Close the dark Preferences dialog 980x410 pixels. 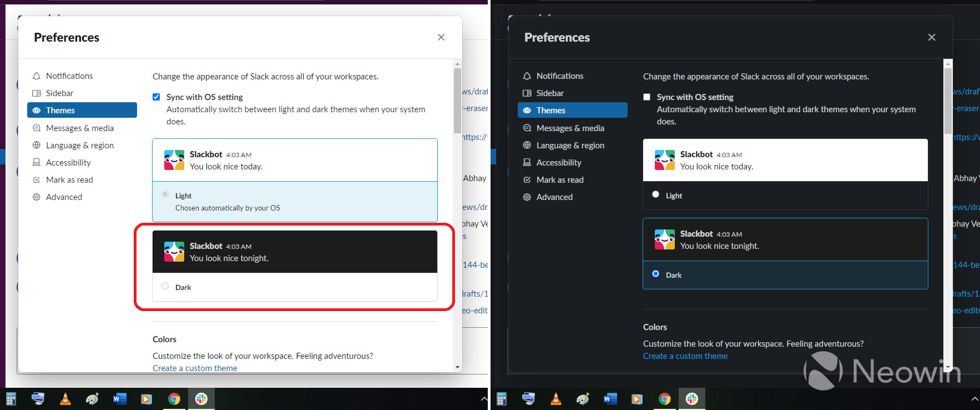(932, 37)
